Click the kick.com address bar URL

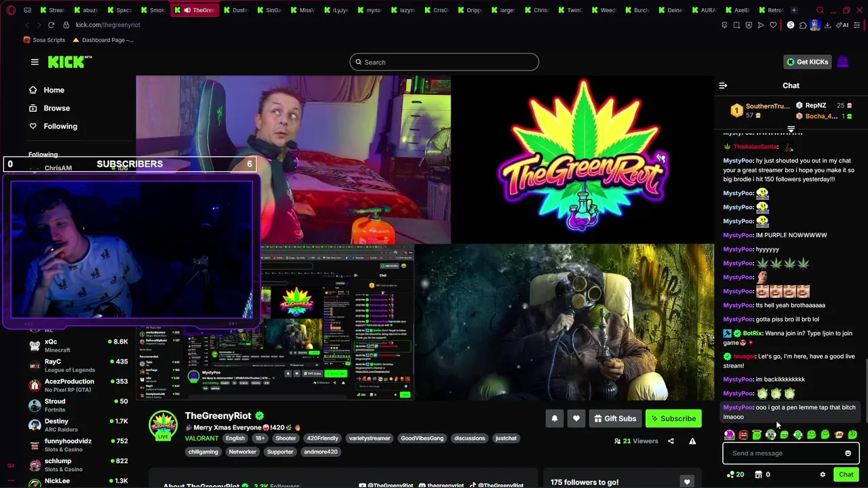point(108,25)
